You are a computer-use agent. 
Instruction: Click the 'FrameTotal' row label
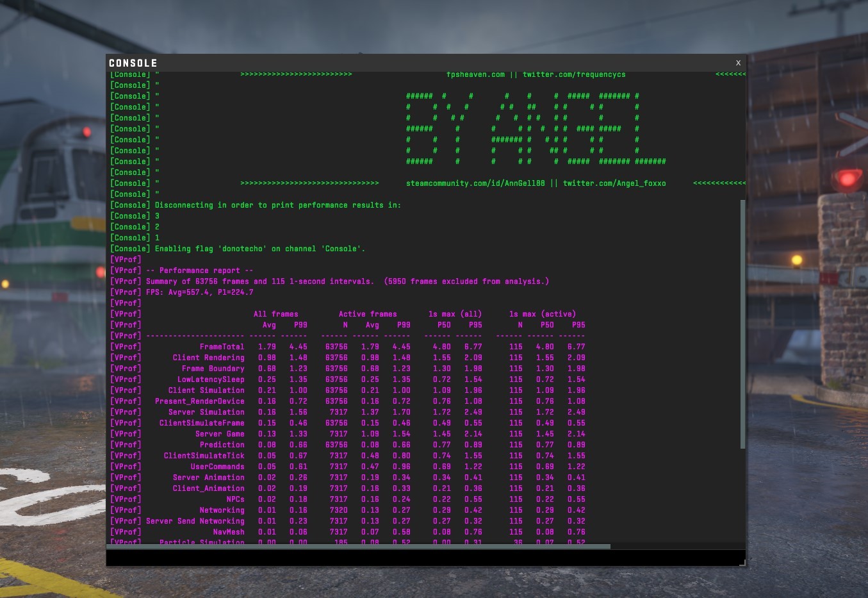point(222,347)
